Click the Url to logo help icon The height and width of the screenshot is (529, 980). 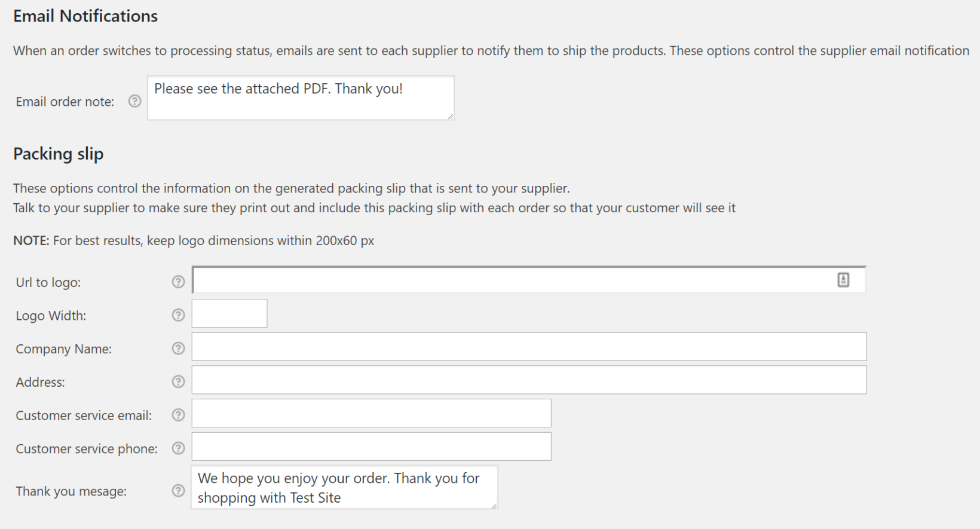pos(177,282)
